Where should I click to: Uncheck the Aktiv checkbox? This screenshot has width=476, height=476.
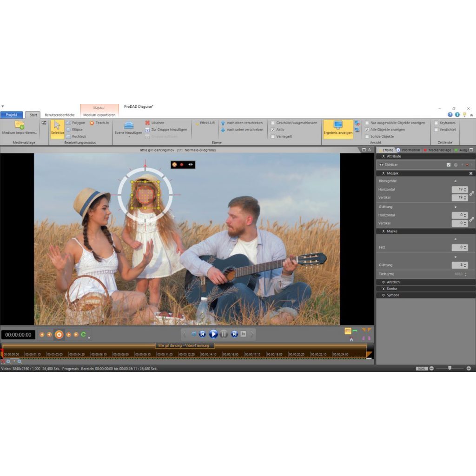(272, 130)
